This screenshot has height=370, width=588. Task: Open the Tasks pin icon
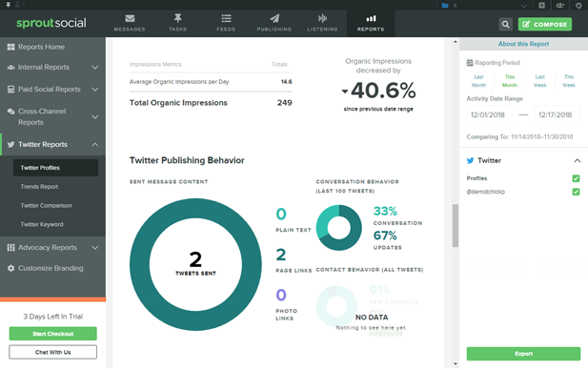tap(178, 18)
